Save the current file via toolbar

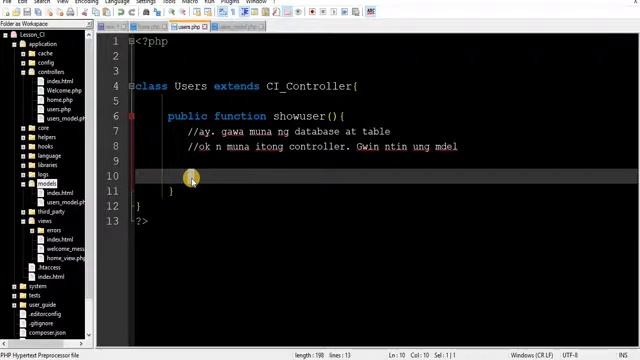tap(27, 12)
